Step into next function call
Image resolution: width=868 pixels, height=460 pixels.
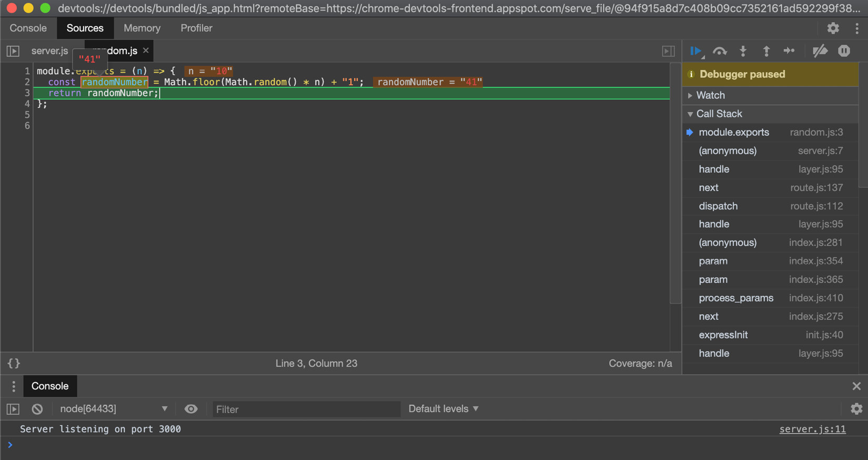pos(743,51)
